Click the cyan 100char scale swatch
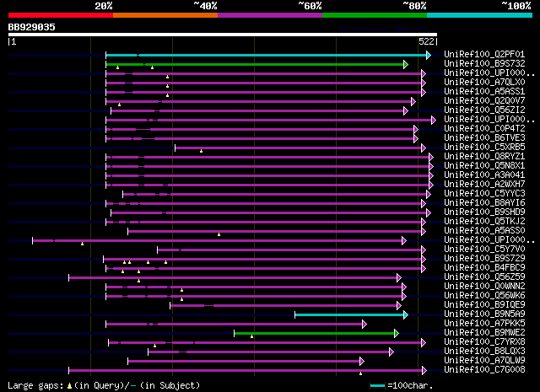The height and width of the screenshot is (392, 540). click(x=377, y=385)
